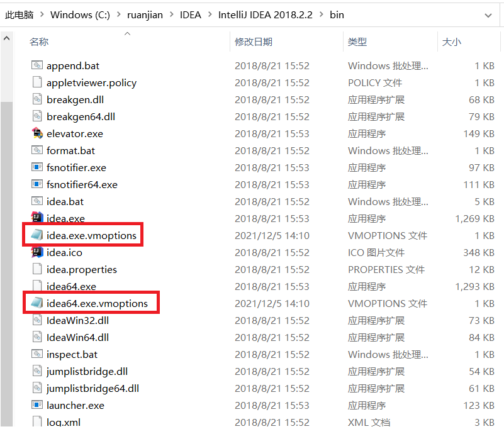The height and width of the screenshot is (429, 504).
Task: Click the scroll up arrow of sidebar
Action: coord(6,38)
